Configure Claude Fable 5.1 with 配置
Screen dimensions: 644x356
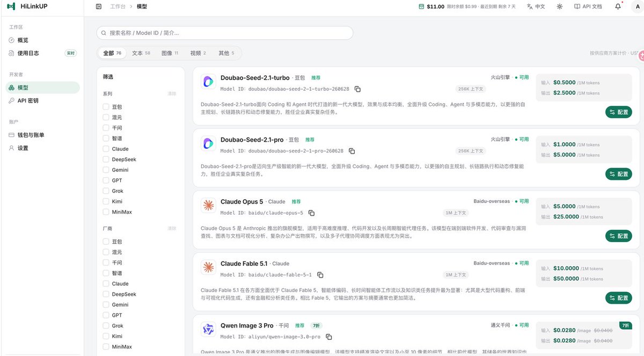(618, 298)
